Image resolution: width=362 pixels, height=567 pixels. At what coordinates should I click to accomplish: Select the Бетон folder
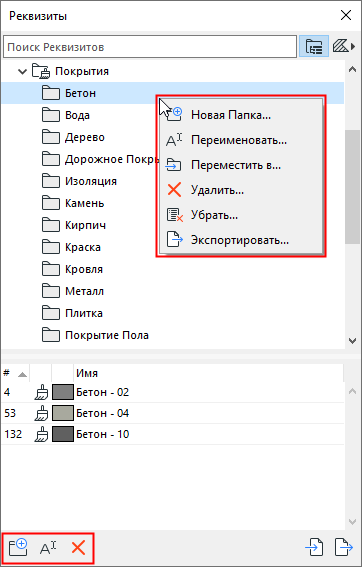tap(173, 93)
